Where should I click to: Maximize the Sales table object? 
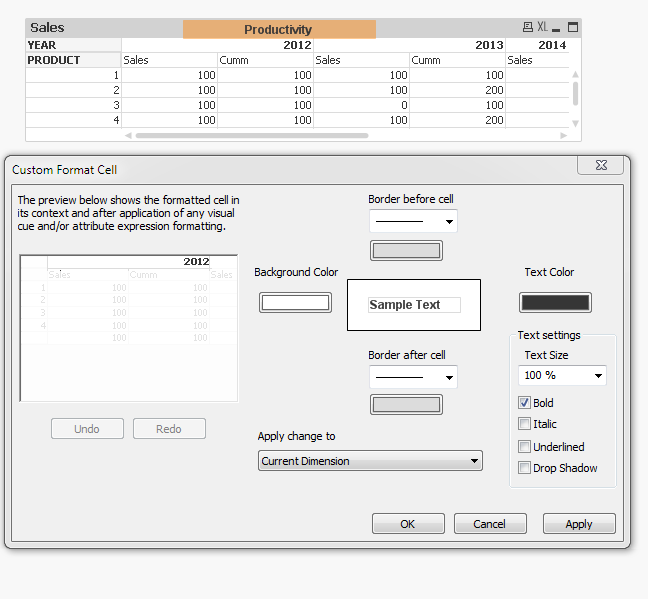[x=572, y=28]
